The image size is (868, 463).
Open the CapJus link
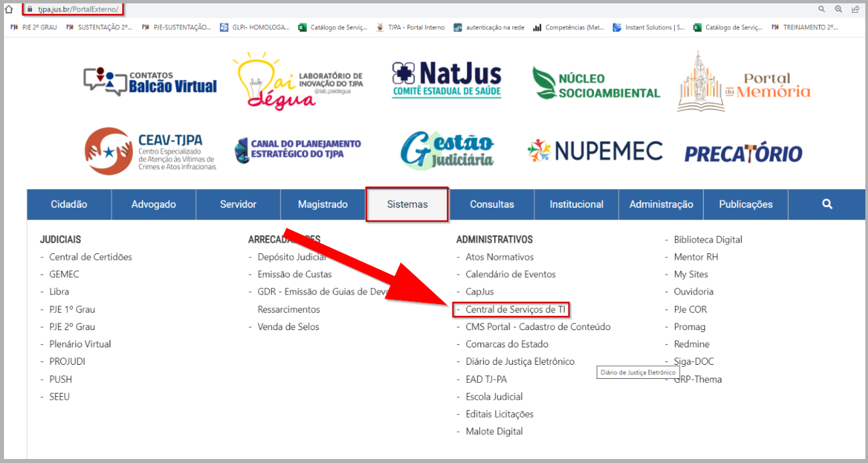(x=480, y=292)
